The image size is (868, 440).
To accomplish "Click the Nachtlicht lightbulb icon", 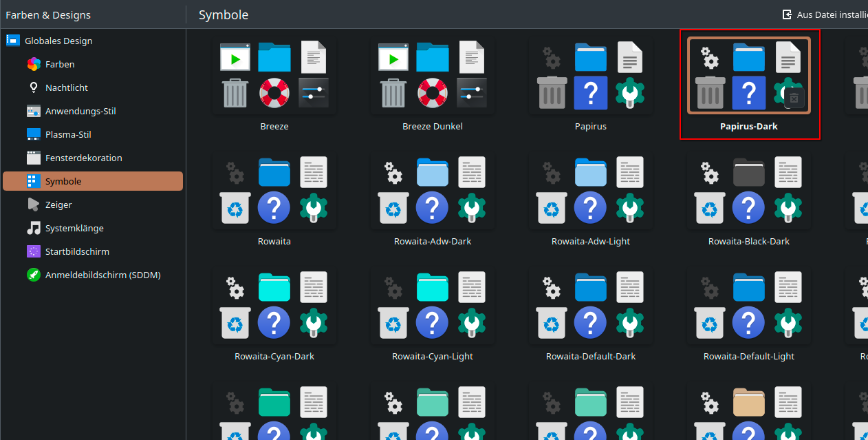I will pos(34,87).
